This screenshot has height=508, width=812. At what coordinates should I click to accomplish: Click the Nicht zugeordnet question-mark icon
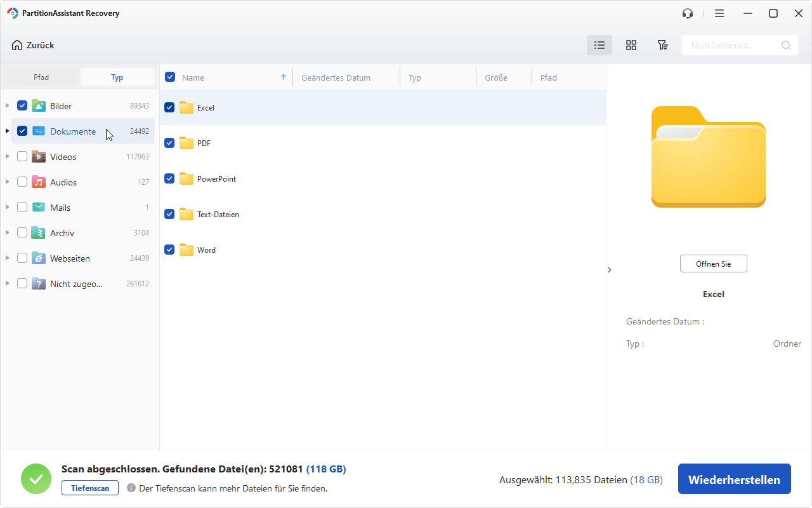click(39, 284)
